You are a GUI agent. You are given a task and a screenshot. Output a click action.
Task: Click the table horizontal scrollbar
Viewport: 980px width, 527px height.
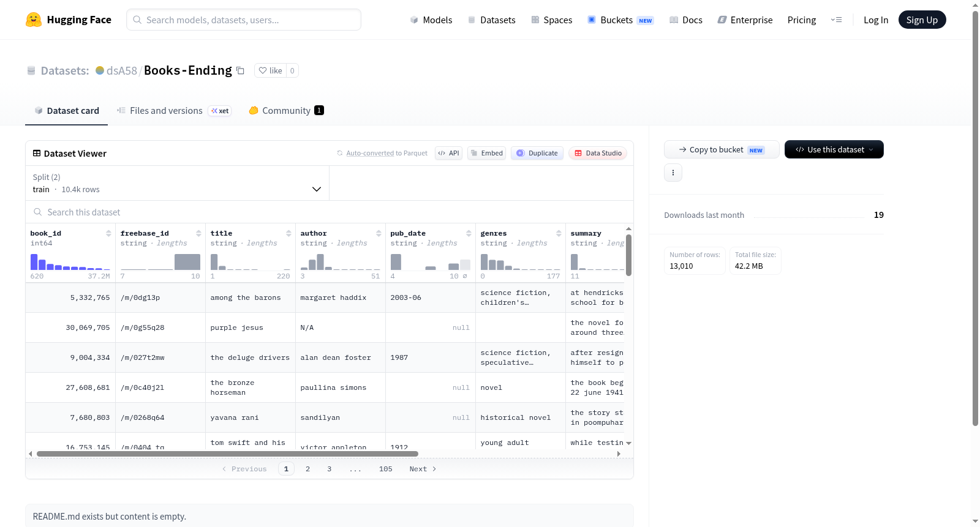pyautogui.click(x=227, y=454)
